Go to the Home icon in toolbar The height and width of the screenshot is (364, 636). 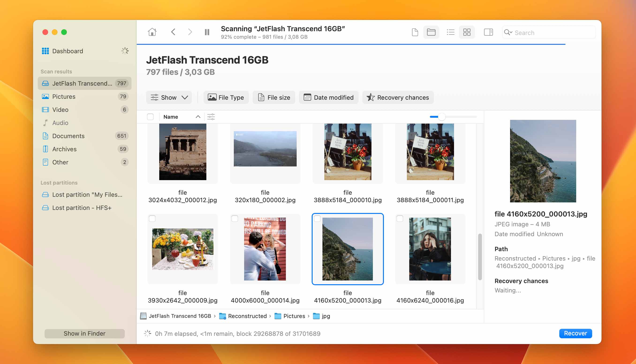click(152, 32)
